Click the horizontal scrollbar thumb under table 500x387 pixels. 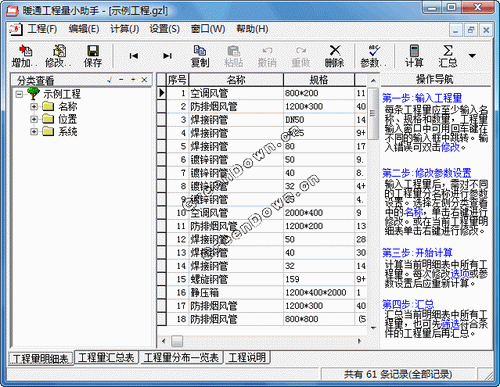click(177, 341)
